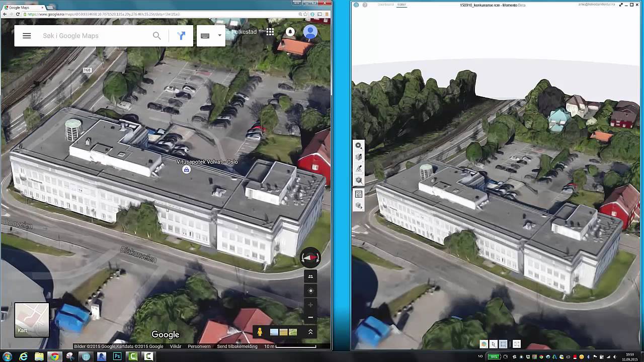The width and height of the screenshot is (644, 362).
Task: Switch to Kart map view thumbnail
Action: (32, 319)
